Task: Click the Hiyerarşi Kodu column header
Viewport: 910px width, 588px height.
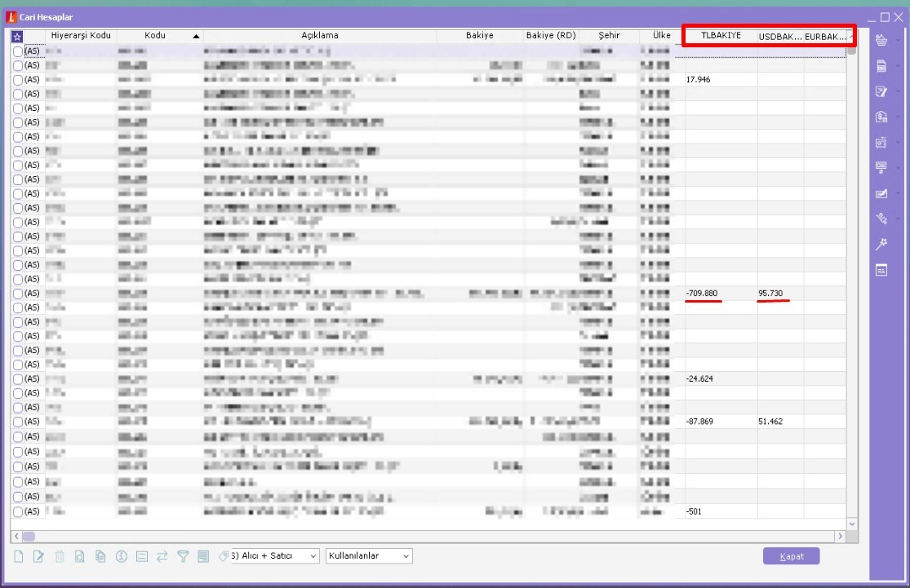Action: (x=81, y=35)
